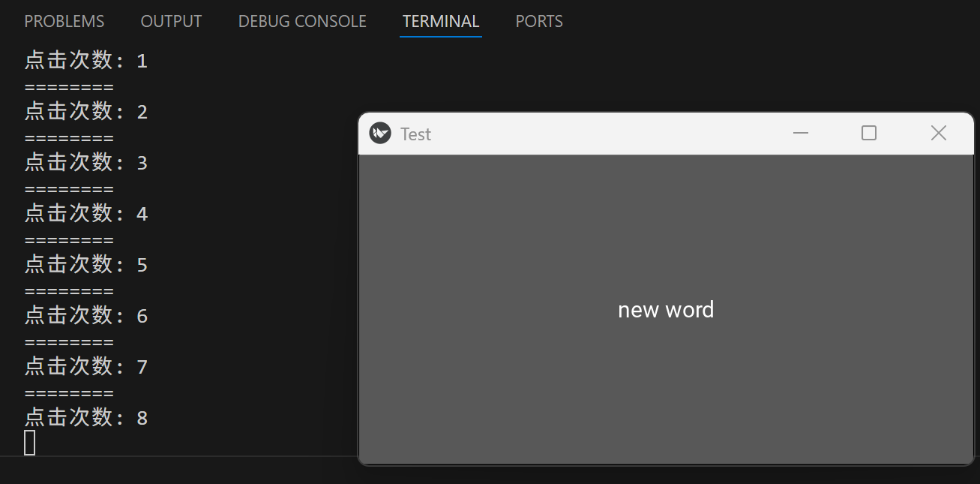This screenshot has width=980, height=484.
Task: Click terminal line '点击次数: 8'
Action: 86,417
